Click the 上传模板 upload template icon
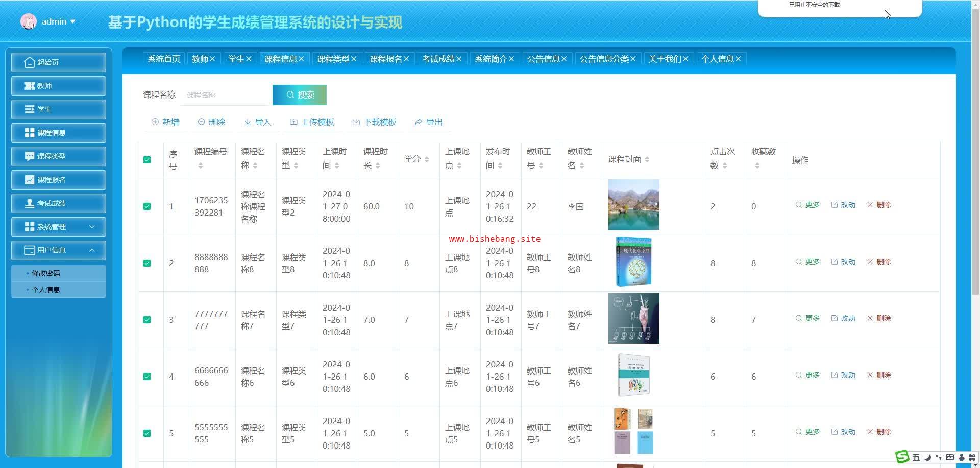The height and width of the screenshot is (468, 980). point(293,122)
